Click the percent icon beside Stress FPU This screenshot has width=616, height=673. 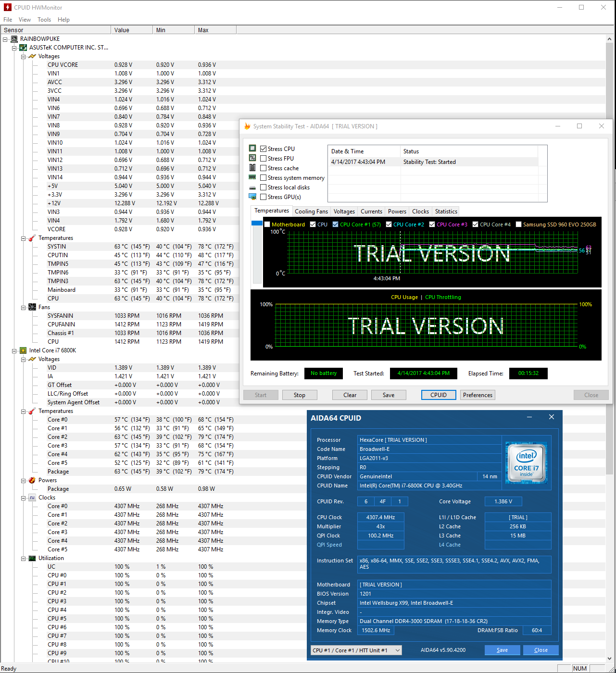pyautogui.click(x=252, y=158)
